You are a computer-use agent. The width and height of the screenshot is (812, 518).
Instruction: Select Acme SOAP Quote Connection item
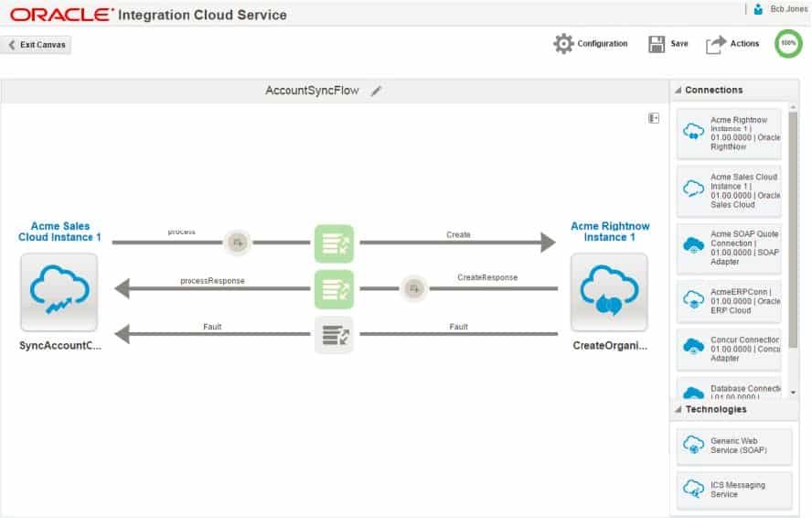pyautogui.click(x=729, y=248)
